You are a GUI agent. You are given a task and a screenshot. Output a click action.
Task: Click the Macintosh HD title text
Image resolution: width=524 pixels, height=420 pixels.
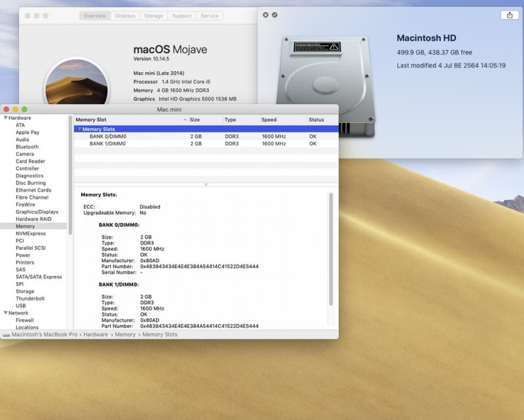tap(426, 38)
